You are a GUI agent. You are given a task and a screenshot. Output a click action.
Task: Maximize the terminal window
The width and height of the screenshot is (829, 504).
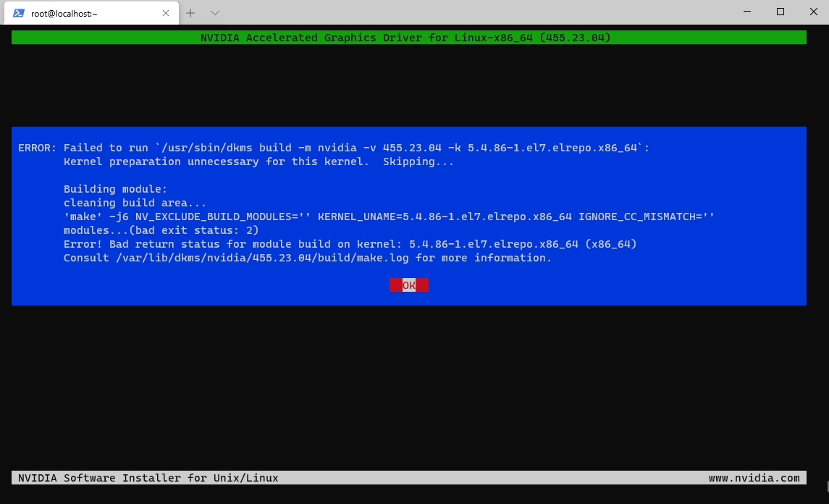780,12
